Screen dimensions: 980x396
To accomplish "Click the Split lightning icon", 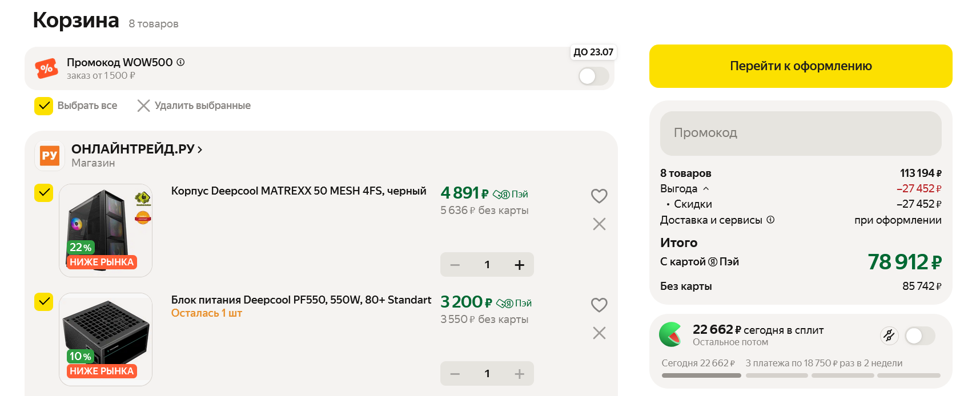I will coord(889,336).
